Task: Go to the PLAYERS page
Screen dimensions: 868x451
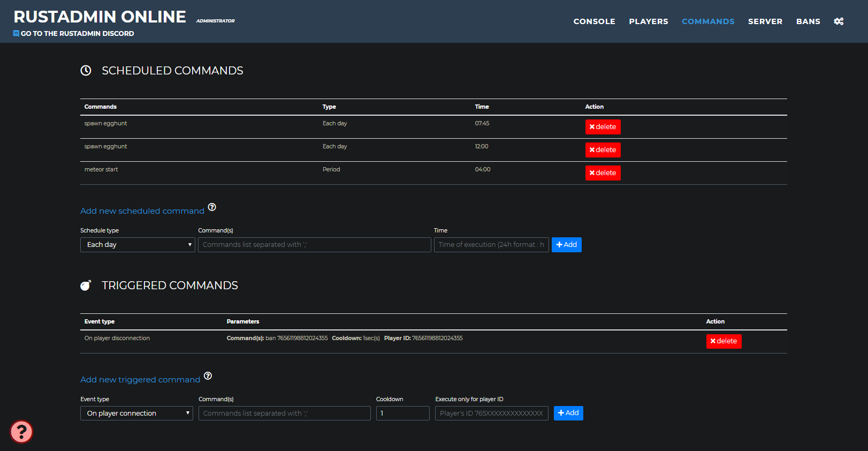Action: point(649,21)
